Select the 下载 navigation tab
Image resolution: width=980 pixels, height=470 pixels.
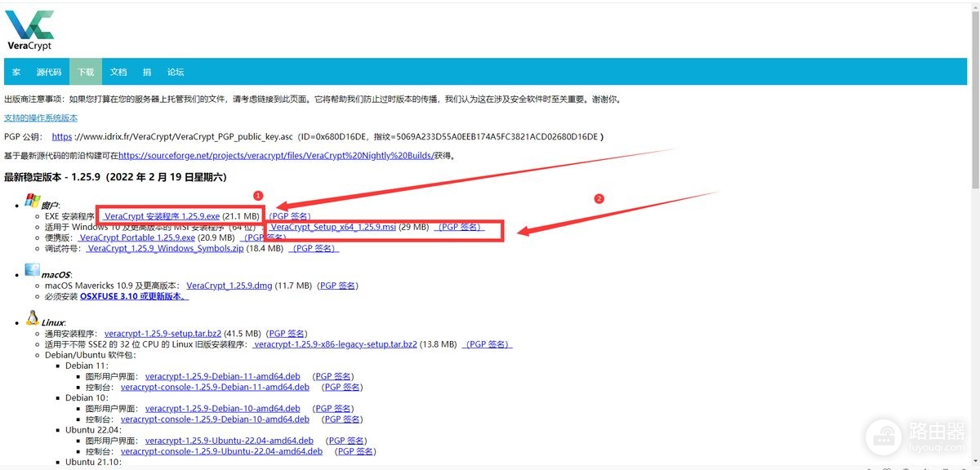86,72
